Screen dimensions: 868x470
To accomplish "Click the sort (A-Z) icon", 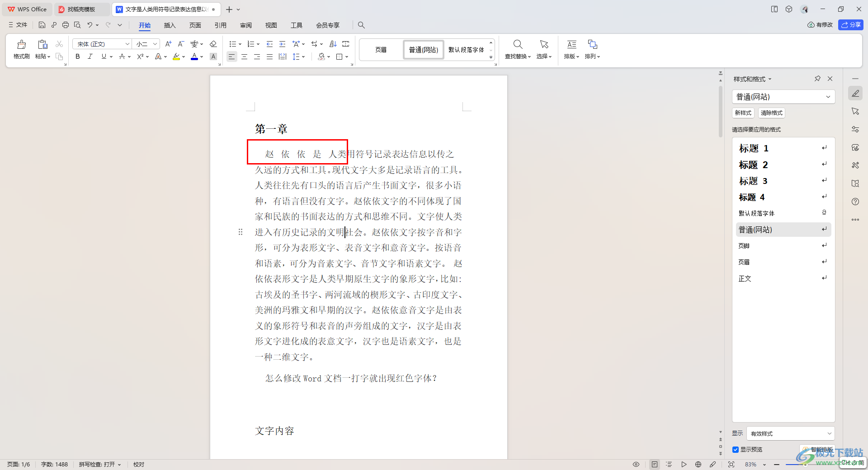I will (333, 44).
